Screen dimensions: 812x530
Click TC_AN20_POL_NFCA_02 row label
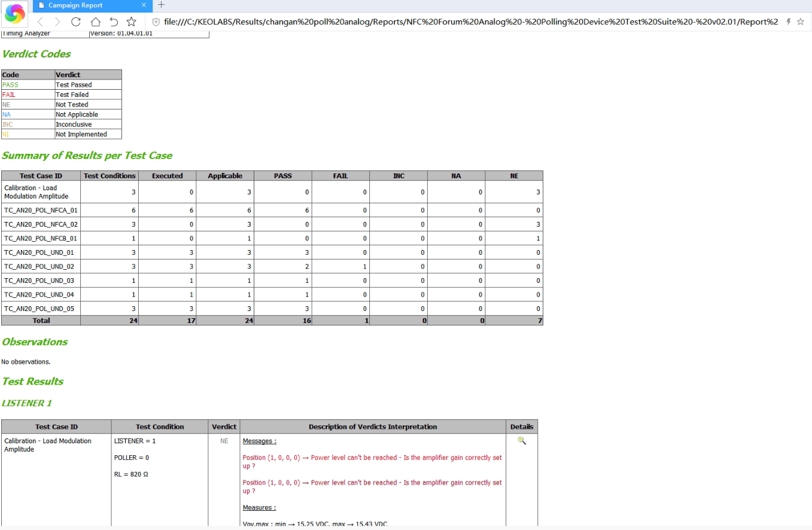point(41,224)
